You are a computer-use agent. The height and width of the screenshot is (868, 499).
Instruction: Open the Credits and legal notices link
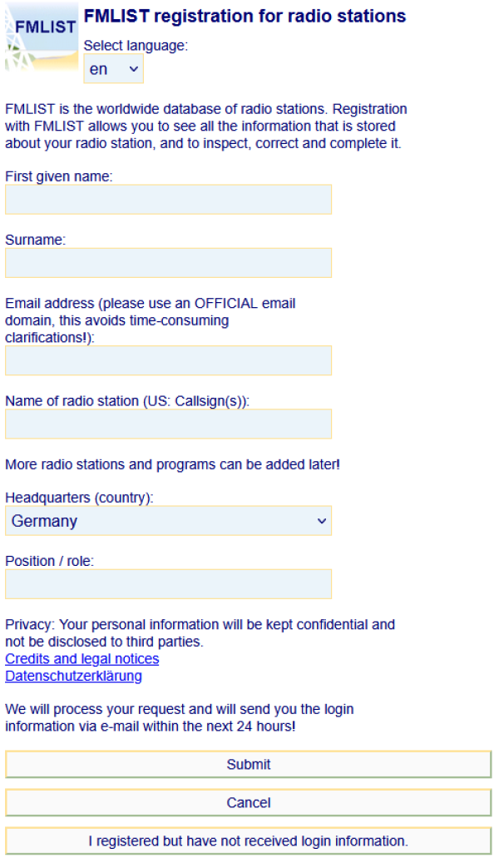[x=82, y=659]
